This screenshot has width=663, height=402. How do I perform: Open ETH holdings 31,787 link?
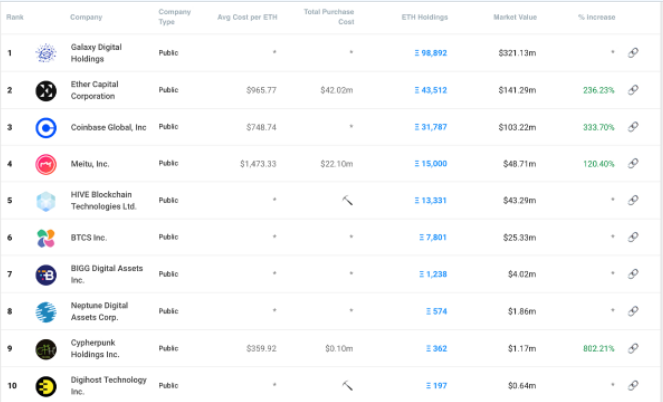coord(430,127)
